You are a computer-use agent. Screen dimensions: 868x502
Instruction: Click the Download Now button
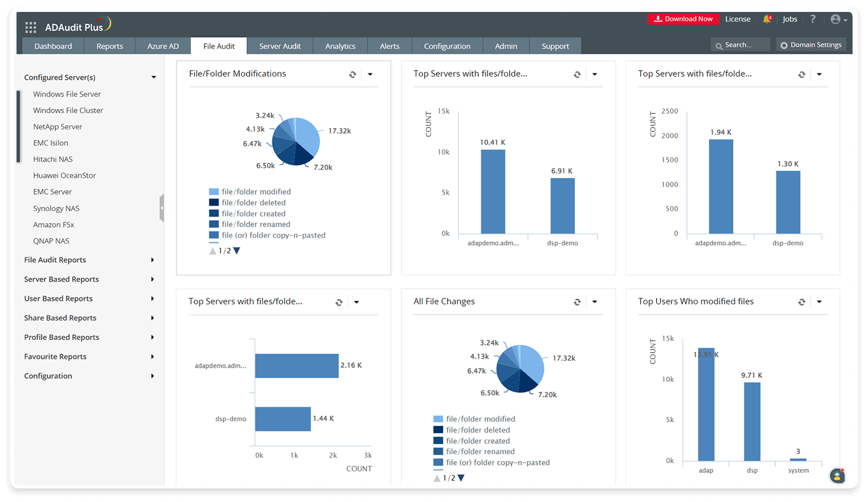(x=683, y=19)
